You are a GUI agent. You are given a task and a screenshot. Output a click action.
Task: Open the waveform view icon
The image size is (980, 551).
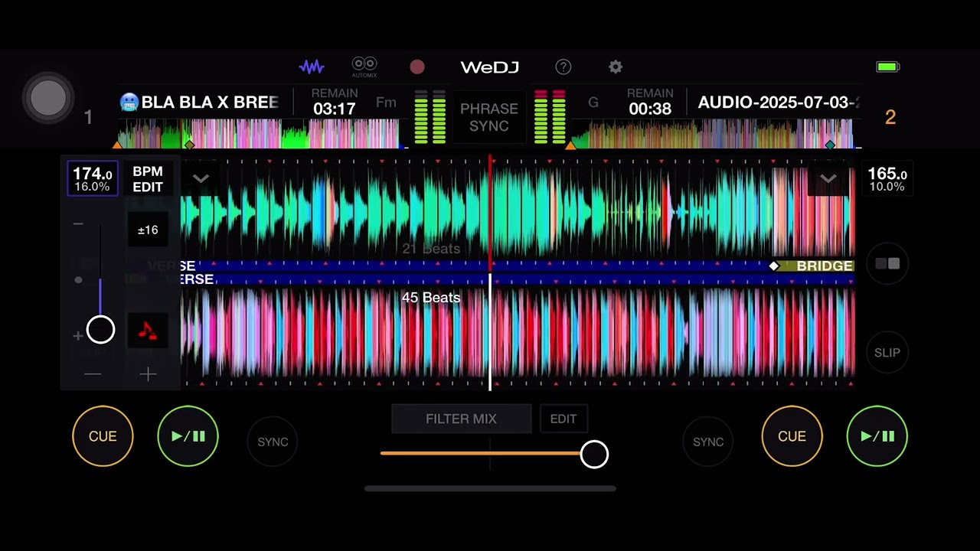(312, 67)
